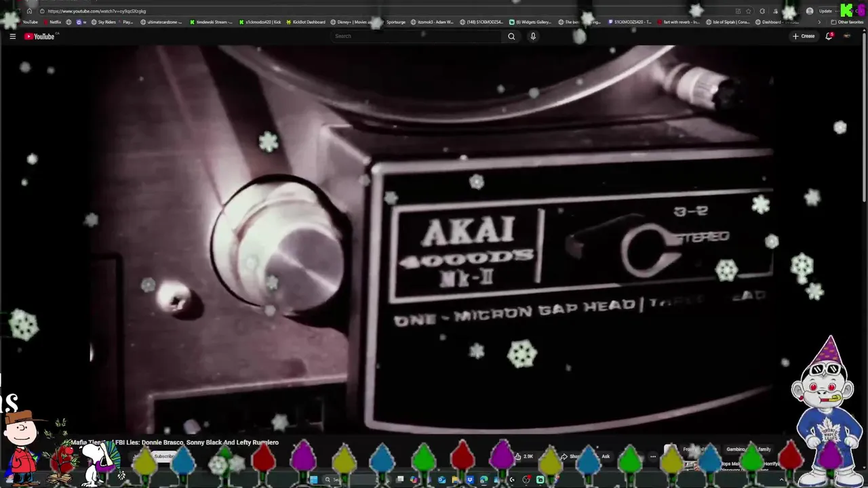This screenshot has height=488, width=868.
Task: Open the split screen toolbar icon
Action: point(738,11)
